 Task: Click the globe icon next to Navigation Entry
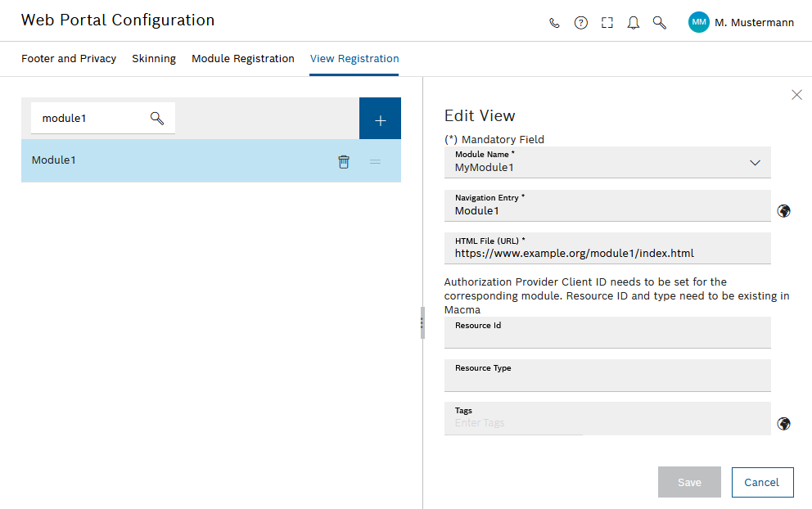pyautogui.click(x=783, y=210)
